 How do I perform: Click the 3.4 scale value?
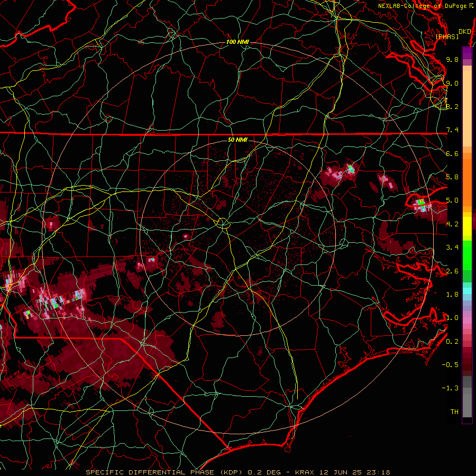pyautogui.click(x=452, y=248)
